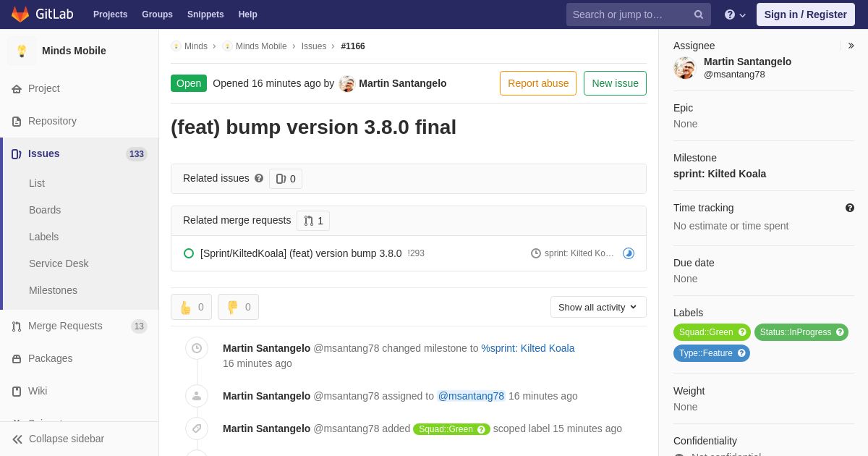
Task: Click help icon on Type::Feature label
Action: pos(741,353)
